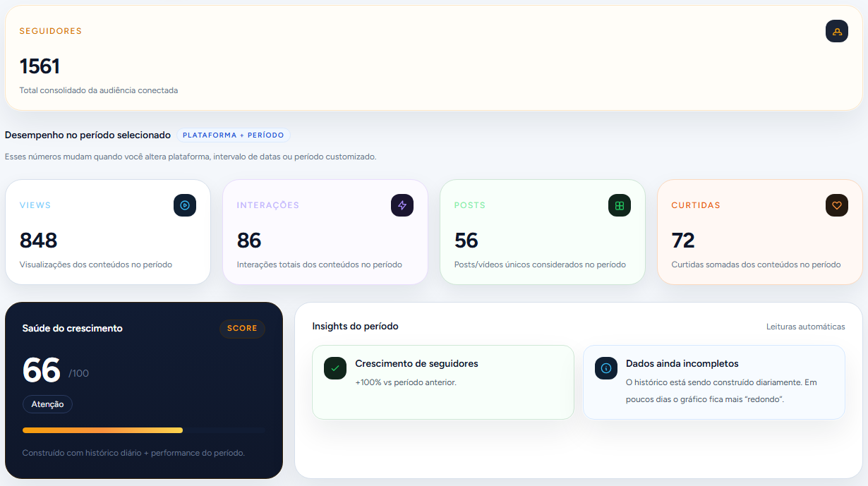Click the /100 score denominator
868x486 pixels.
click(79, 373)
